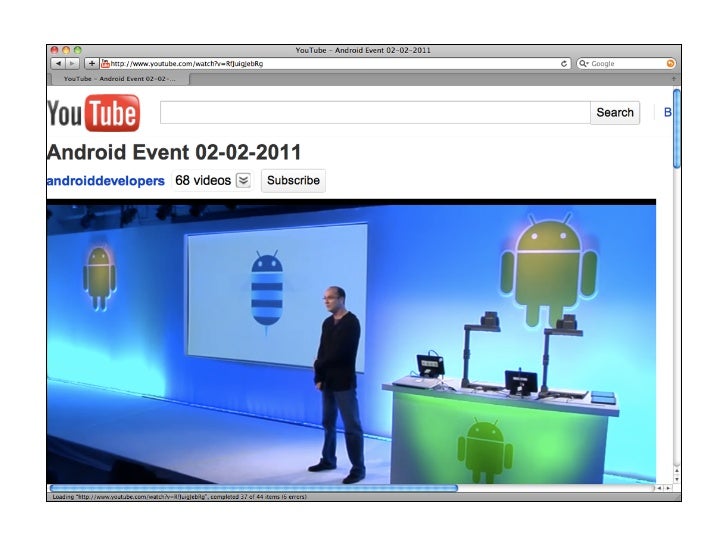Image resolution: width=728 pixels, height=546 pixels.
Task: Click the scroll right arrow at bottom right
Action: 668,488
